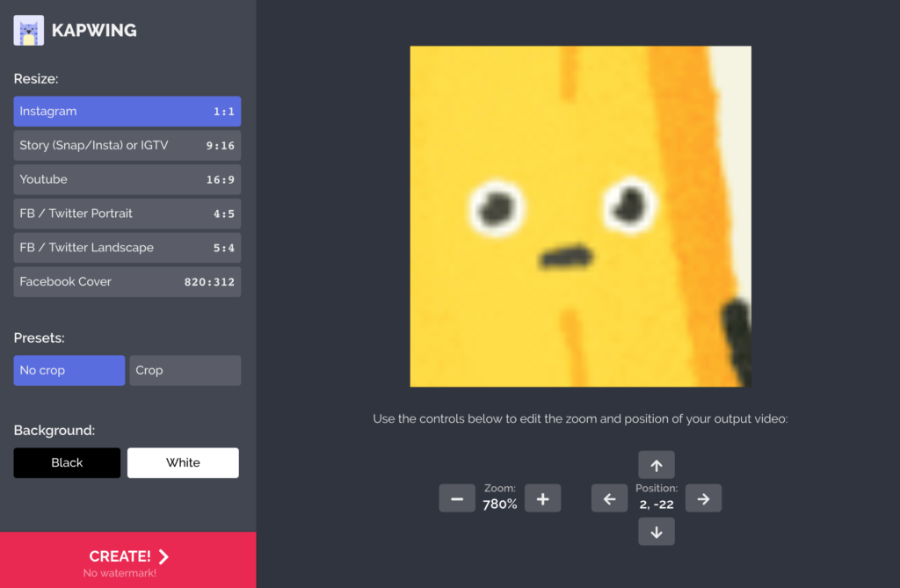Set background color to Black

[67, 463]
